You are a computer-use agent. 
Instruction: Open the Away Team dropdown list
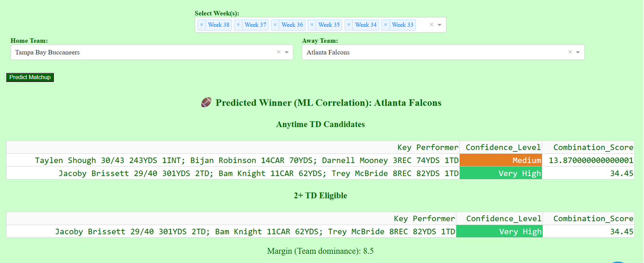click(578, 52)
